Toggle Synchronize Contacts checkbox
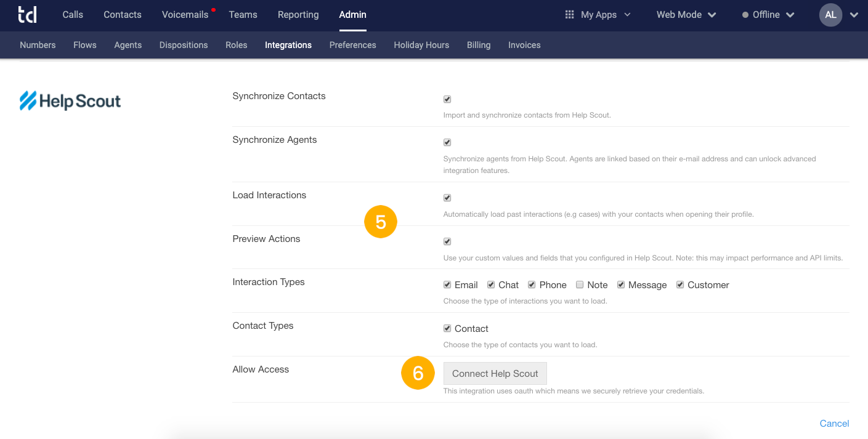 click(447, 99)
